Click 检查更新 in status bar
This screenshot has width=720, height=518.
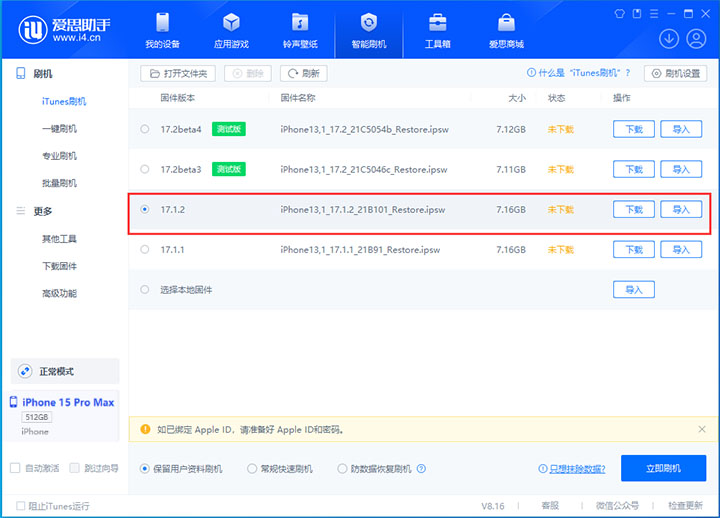(685, 506)
